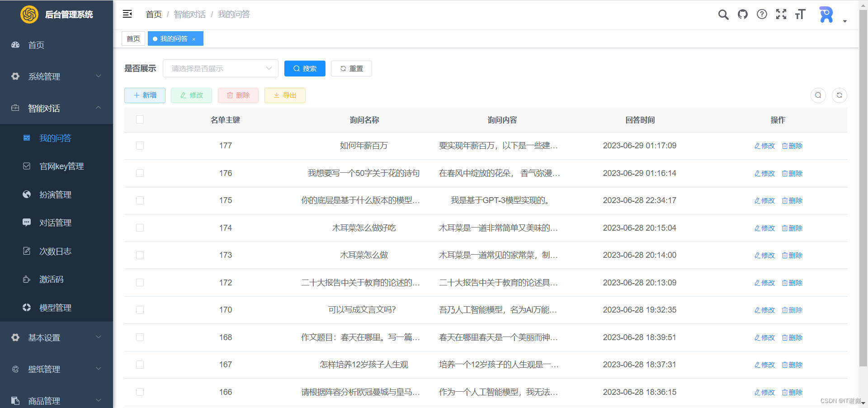Switch to the 首页 tab
Screen dimensions: 868x408
pos(133,38)
